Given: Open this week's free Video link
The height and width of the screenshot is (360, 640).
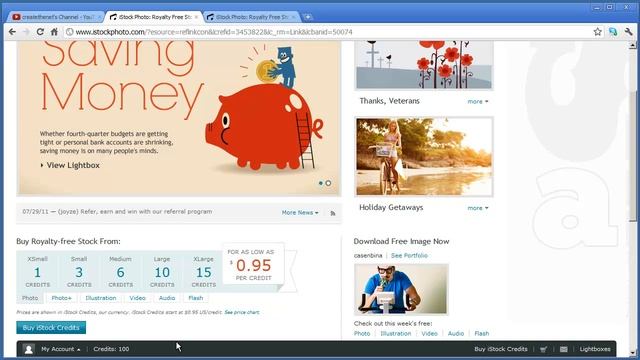Looking at the screenshot, I should [x=429, y=333].
